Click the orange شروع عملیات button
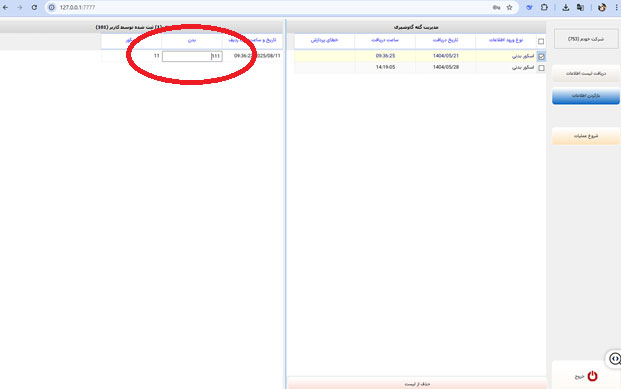Image resolution: width=621 pixels, height=389 pixels. [586, 136]
